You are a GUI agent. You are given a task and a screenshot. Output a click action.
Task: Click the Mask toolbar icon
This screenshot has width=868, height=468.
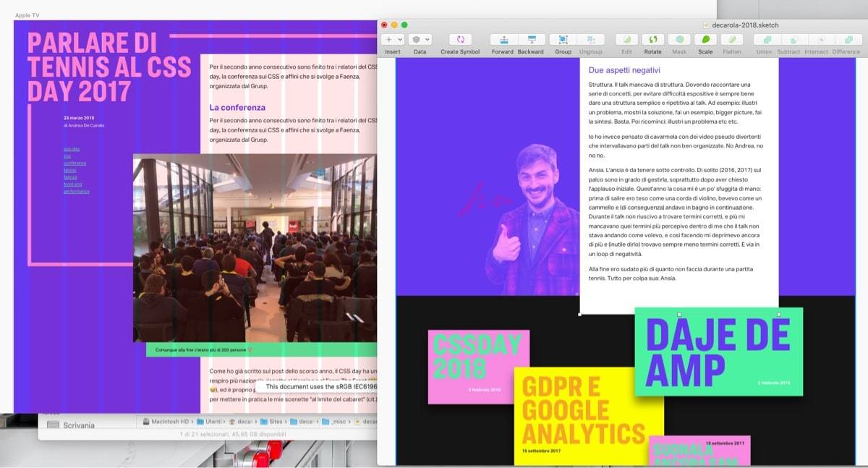(678, 40)
